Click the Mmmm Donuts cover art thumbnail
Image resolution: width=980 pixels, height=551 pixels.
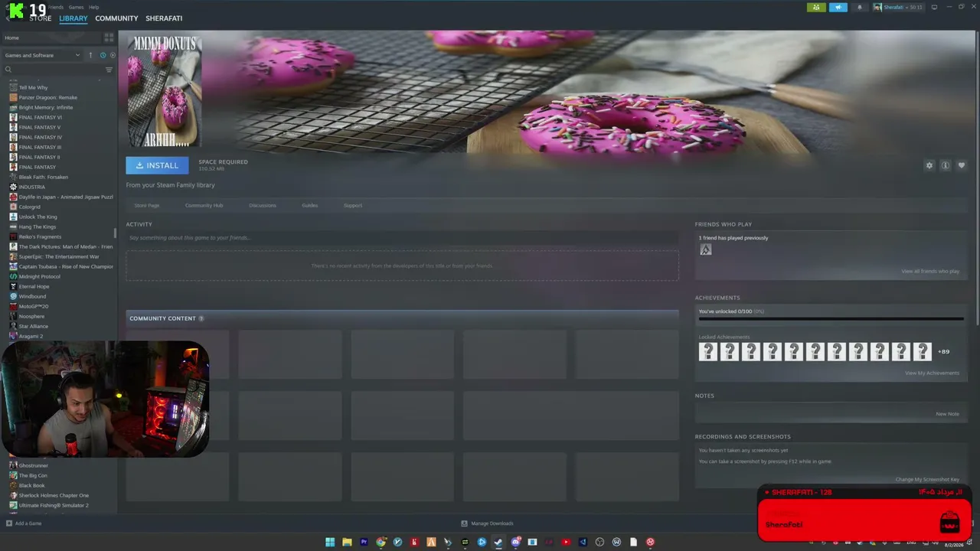[164, 90]
